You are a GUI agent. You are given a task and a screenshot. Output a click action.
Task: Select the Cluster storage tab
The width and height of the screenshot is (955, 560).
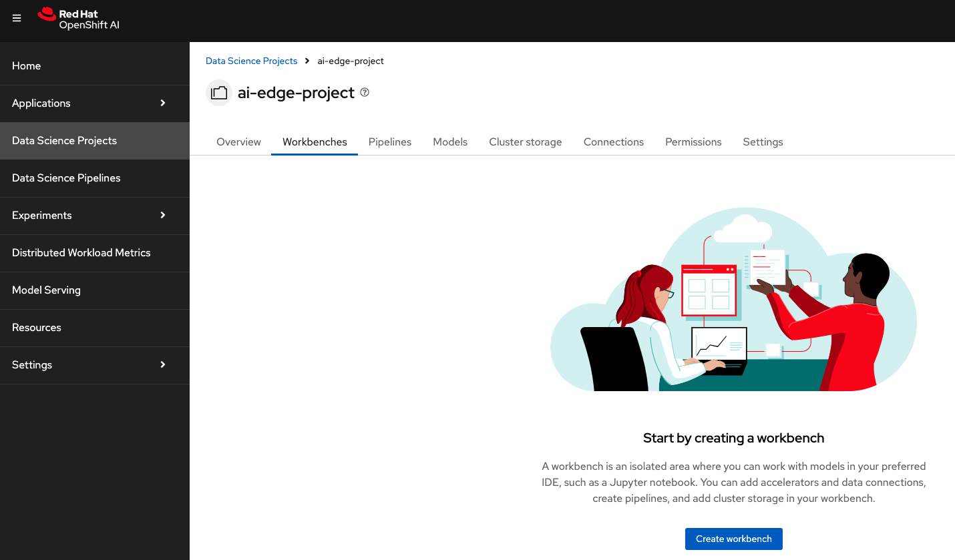[526, 142]
